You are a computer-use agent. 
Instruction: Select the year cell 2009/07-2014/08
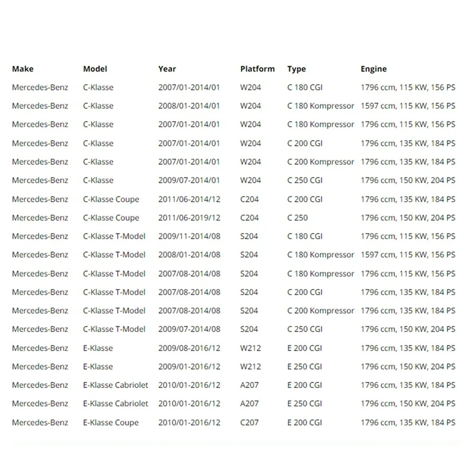pyautogui.click(x=189, y=329)
